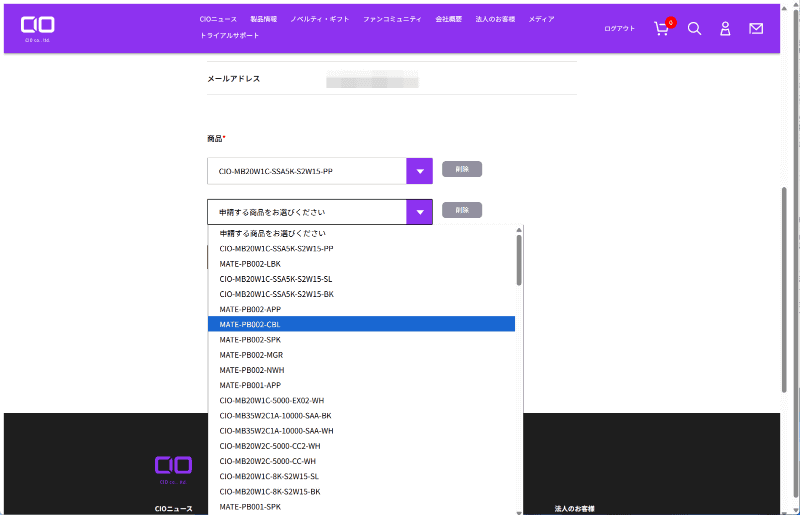Select MATE-PB001-APP option
The width and height of the screenshot is (800, 515).
pos(361,385)
